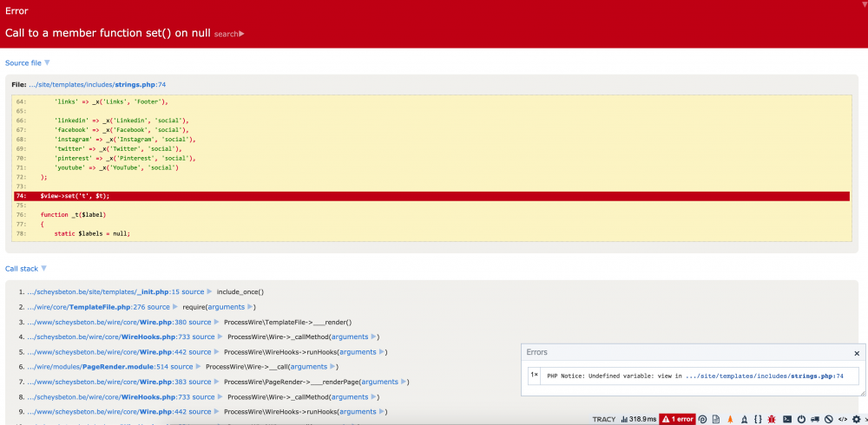Click the 318.9 ms timing panel
The width and height of the screenshot is (868, 425).
click(x=638, y=419)
